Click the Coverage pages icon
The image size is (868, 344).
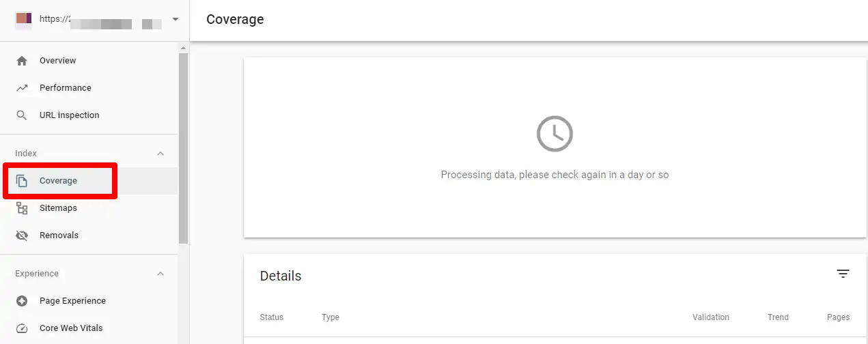(x=22, y=181)
